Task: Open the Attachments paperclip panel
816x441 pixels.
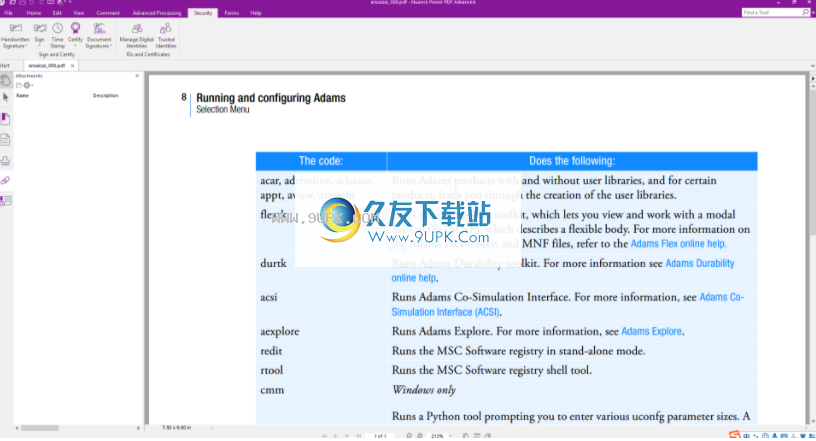Action: (6, 181)
